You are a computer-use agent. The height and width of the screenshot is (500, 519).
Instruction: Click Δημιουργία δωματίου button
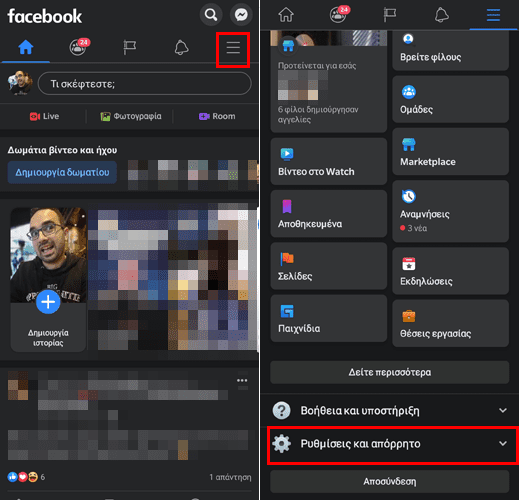(62, 172)
